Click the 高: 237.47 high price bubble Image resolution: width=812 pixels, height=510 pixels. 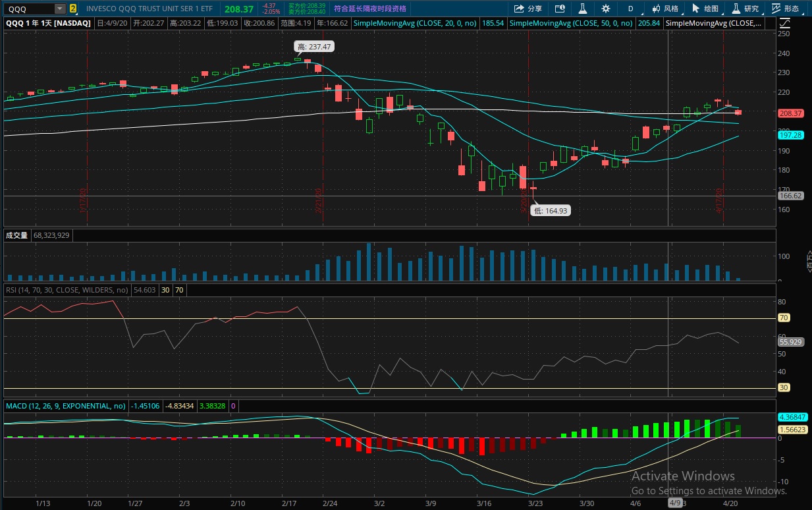(313, 46)
